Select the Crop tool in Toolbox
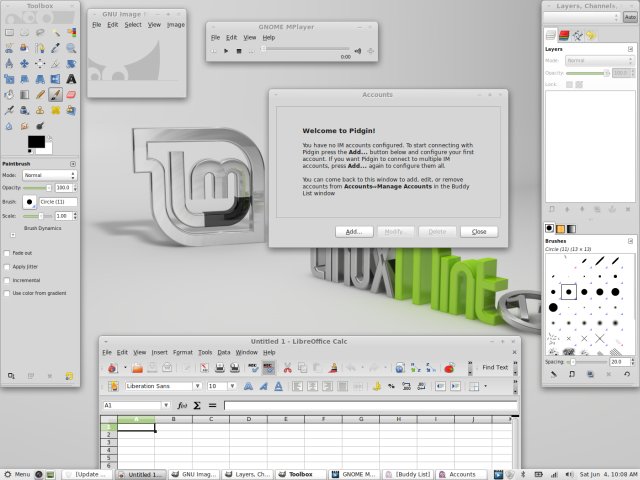The height and width of the screenshot is (480, 640). [56, 64]
